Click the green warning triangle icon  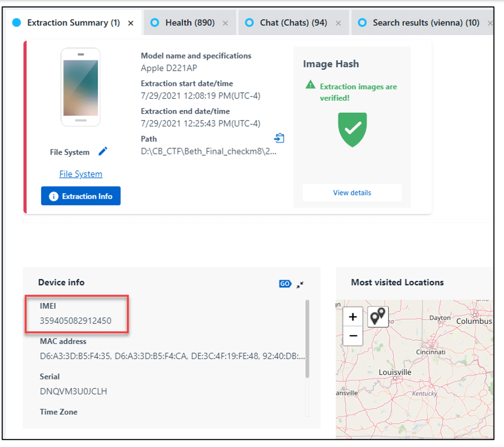point(310,85)
